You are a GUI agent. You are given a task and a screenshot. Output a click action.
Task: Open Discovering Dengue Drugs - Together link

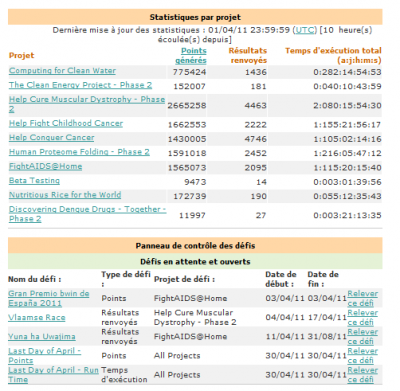[87, 214]
